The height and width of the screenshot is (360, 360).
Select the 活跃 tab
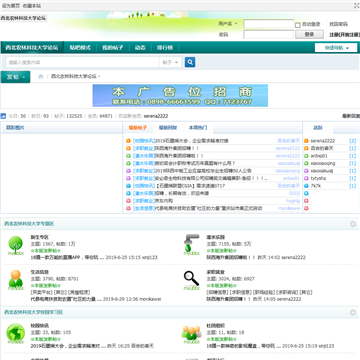[x=318, y=128]
